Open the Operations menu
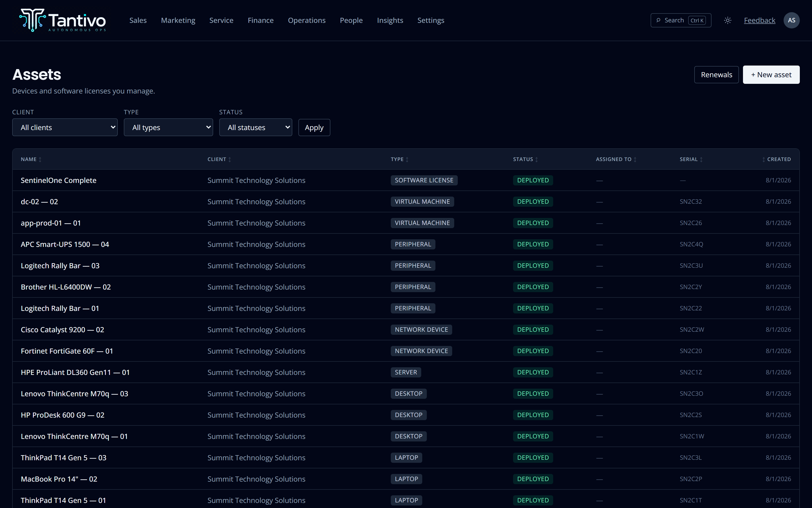This screenshot has width=812, height=508. 306,21
